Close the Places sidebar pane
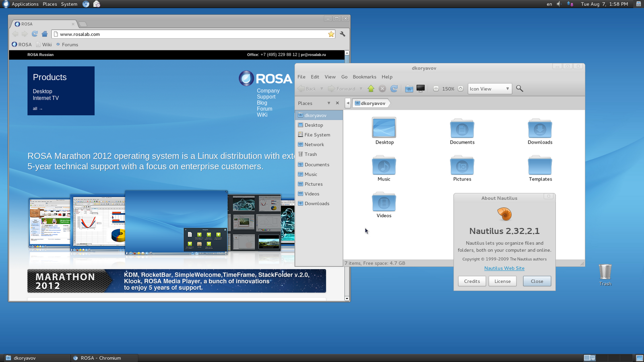This screenshot has height=362, width=644. (x=337, y=103)
